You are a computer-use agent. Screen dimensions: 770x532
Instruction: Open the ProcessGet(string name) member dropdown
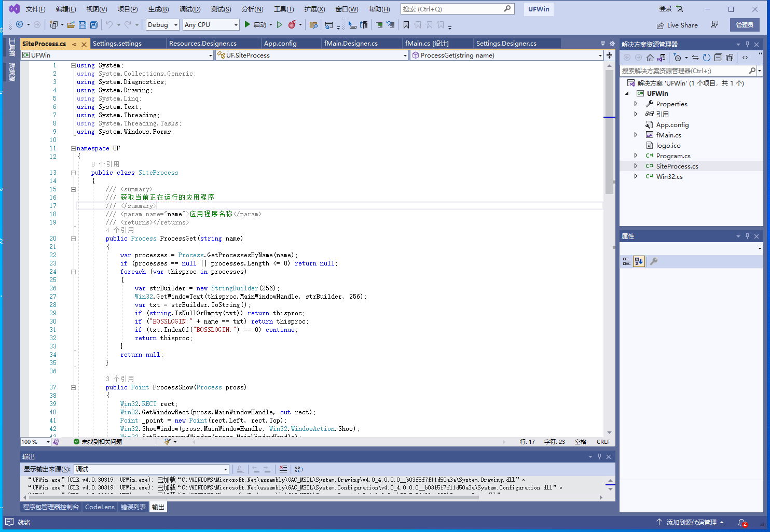pos(507,55)
